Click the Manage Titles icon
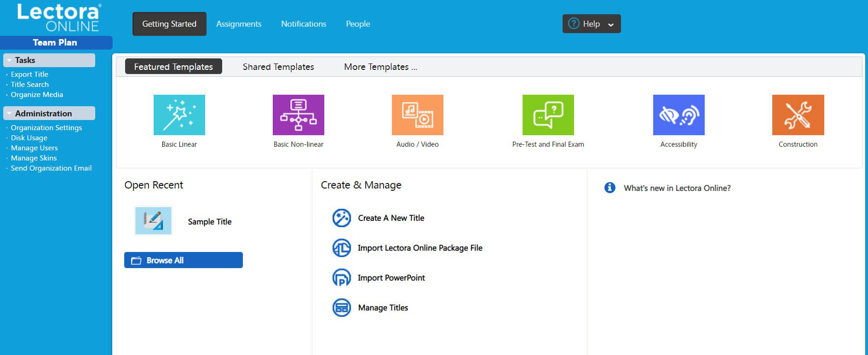The width and height of the screenshot is (868, 355). tap(342, 308)
